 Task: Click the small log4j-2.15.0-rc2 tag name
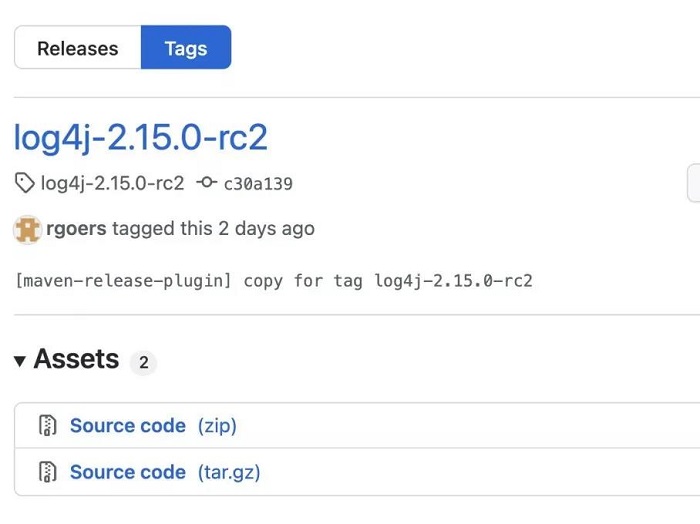click(x=112, y=183)
